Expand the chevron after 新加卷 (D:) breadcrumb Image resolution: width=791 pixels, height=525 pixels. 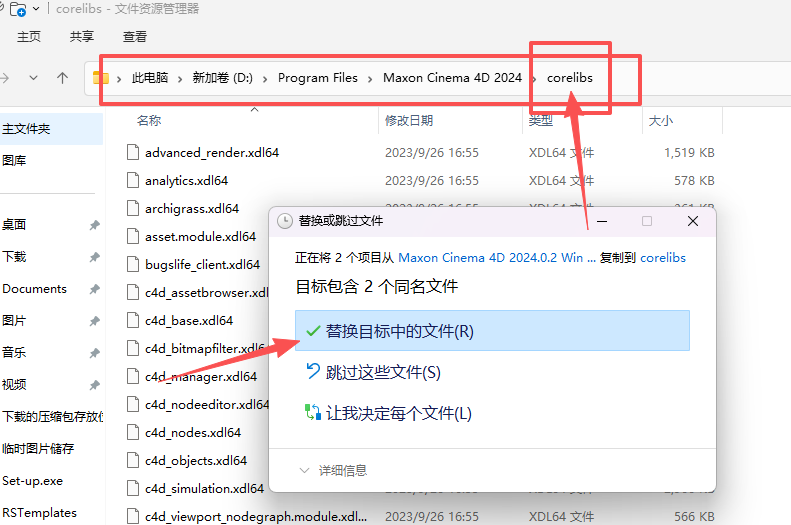tap(265, 79)
